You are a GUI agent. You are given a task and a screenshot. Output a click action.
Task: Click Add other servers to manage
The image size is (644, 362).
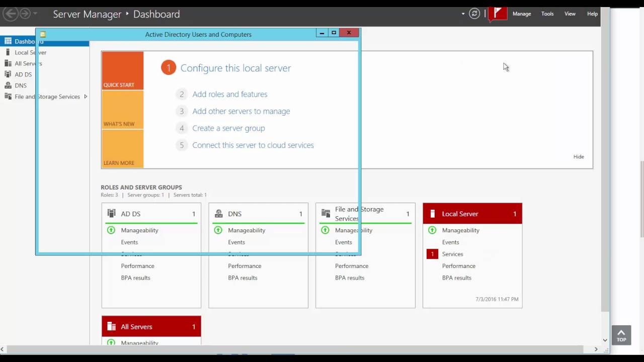click(x=241, y=111)
